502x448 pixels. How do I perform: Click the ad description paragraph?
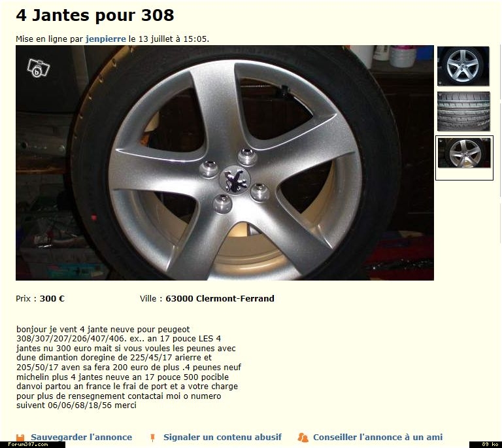[x=129, y=367]
